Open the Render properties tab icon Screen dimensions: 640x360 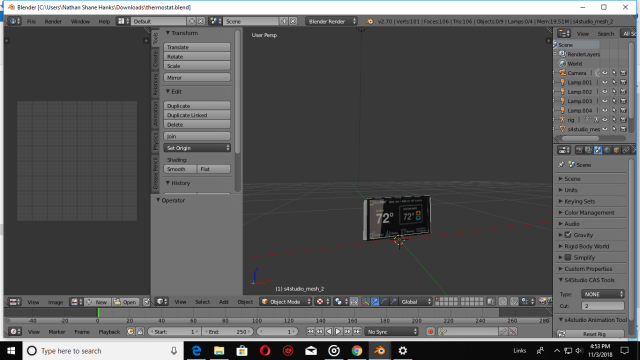[579, 150]
